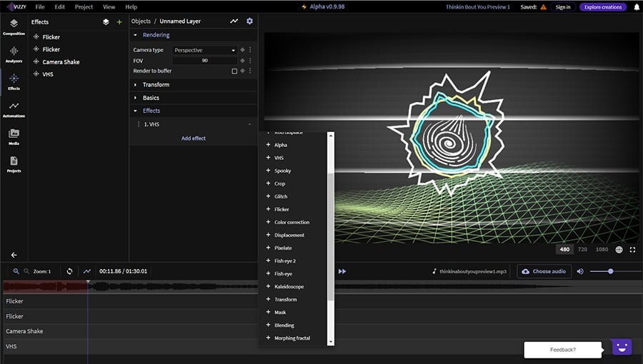Click the Choose audio button
Image resolution: width=643 pixels, height=364 pixels.
(544, 271)
